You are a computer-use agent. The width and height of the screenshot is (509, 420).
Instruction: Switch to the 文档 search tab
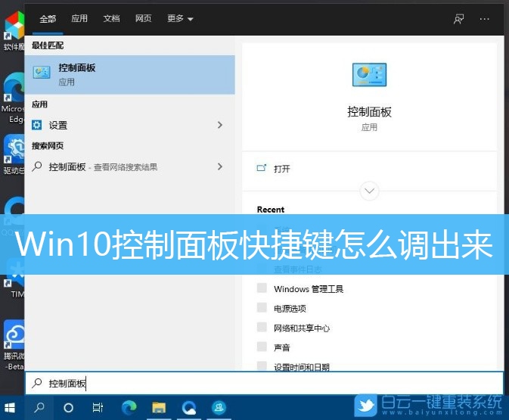click(x=111, y=19)
